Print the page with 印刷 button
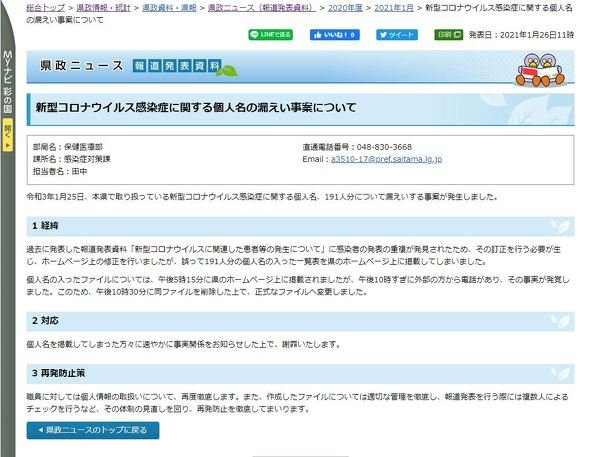 point(449,35)
